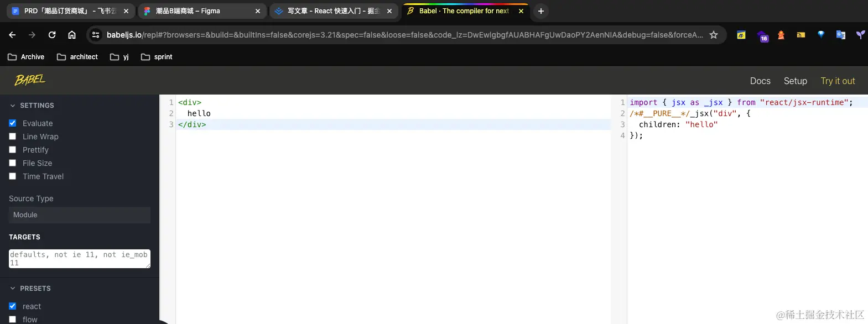Open the Docs page
The image size is (868, 324).
760,81
